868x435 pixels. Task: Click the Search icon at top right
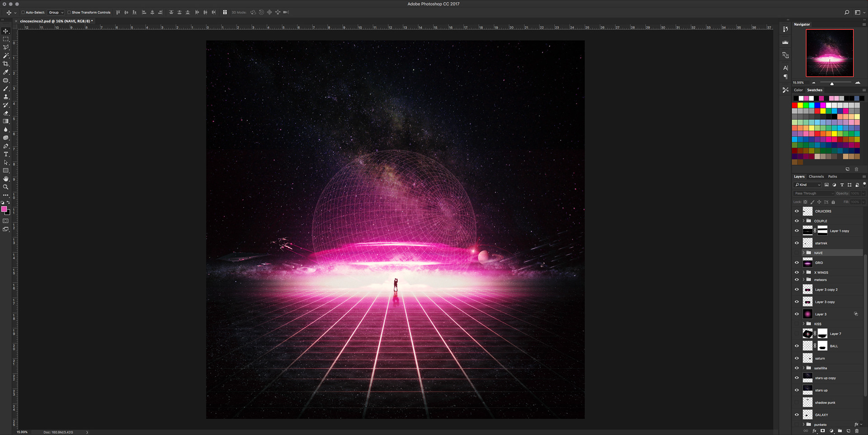847,13
